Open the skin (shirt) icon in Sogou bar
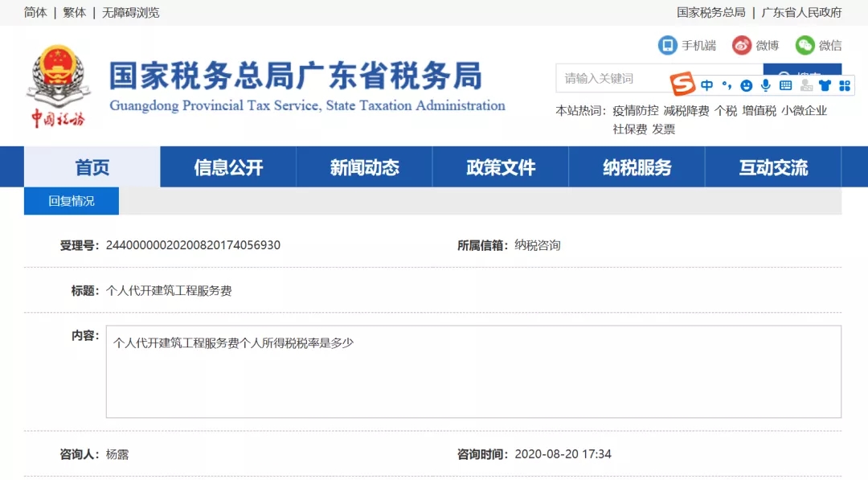Screen dimensions: 868x480 point(825,85)
